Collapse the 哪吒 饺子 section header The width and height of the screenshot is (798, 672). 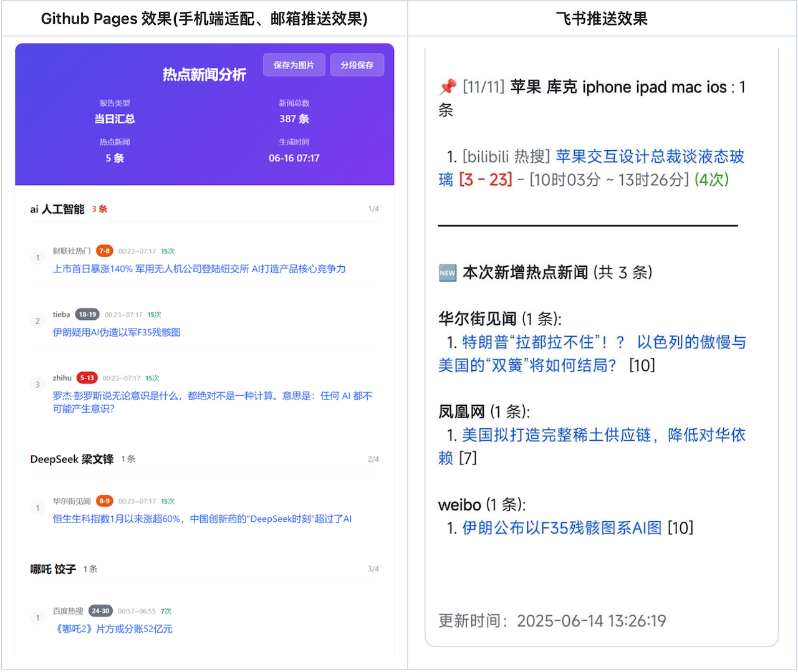pyautogui.click(x=52, y=569)
